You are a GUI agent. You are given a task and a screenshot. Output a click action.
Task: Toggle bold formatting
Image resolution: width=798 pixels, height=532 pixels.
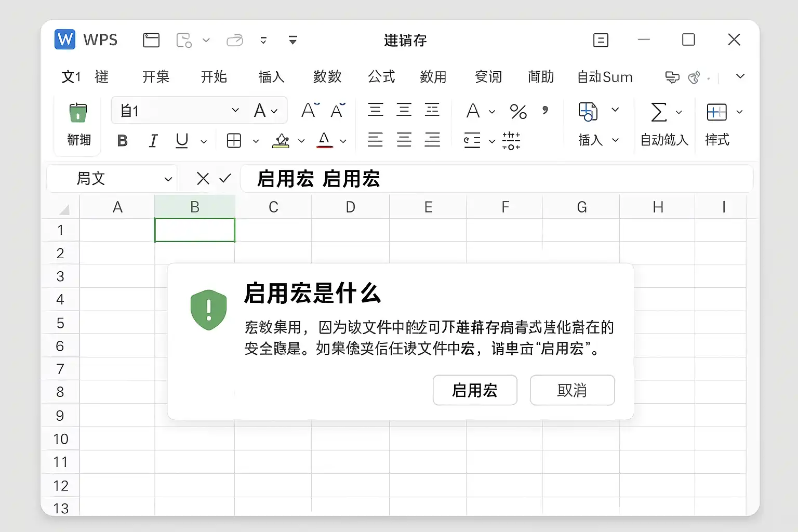123,141
